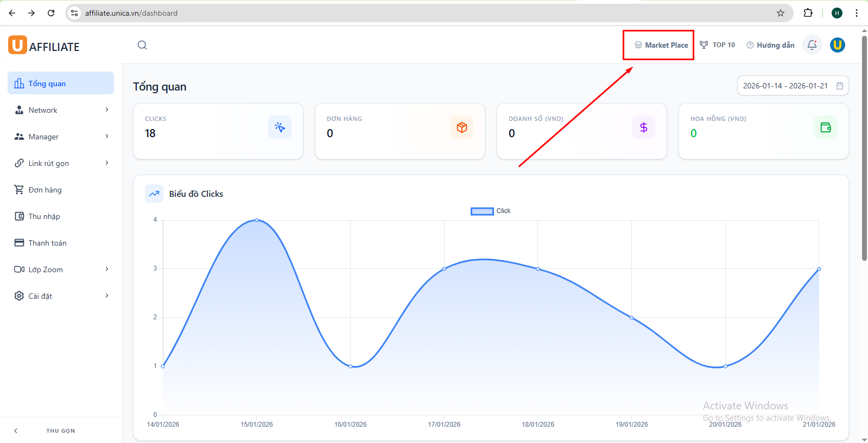
Task: Collapse sidebar using Thu gọn
Action: 60,431
